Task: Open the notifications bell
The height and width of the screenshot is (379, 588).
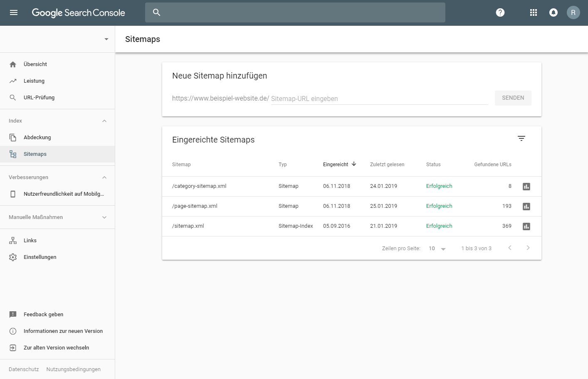Action: pos(553,12)
